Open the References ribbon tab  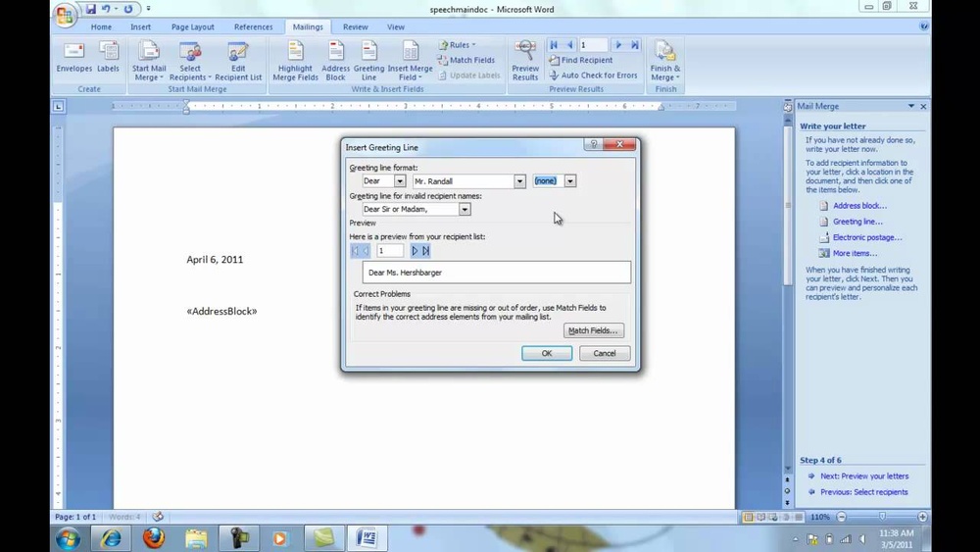click(253, 27)
